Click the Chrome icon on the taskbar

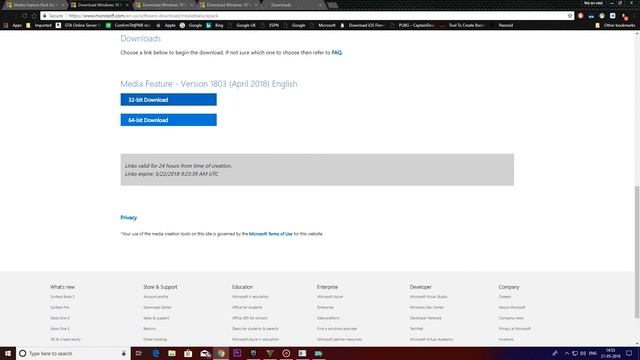click(x=221, y=353)
